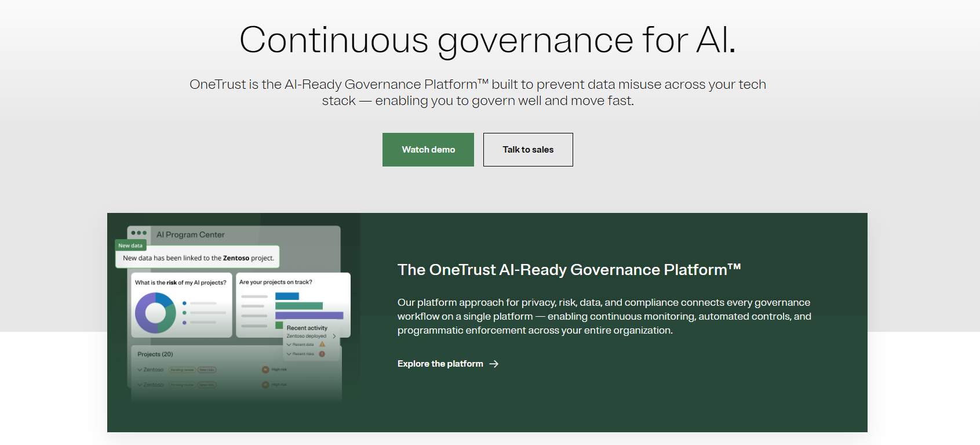This screenshot has height=445, width=980.
Task: Click the red alert icon beside Recent risks
Action: [x=322, y=354]
